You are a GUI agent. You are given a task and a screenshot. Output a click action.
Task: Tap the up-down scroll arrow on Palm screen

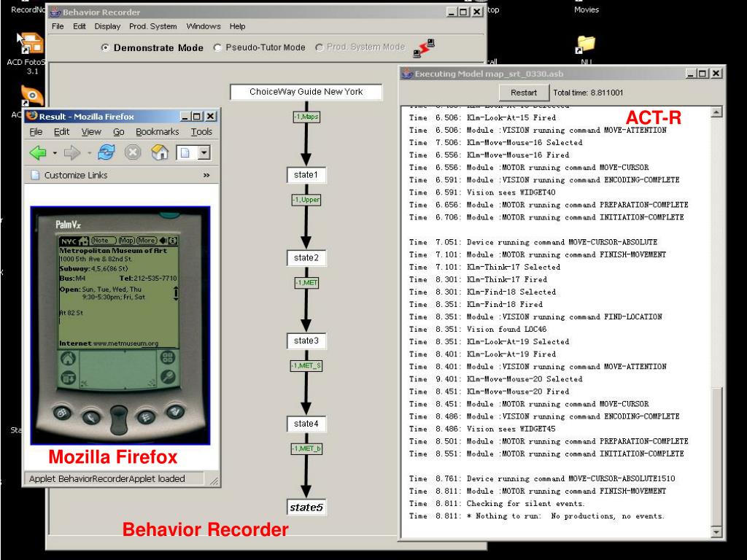click(x=176, y=293)
